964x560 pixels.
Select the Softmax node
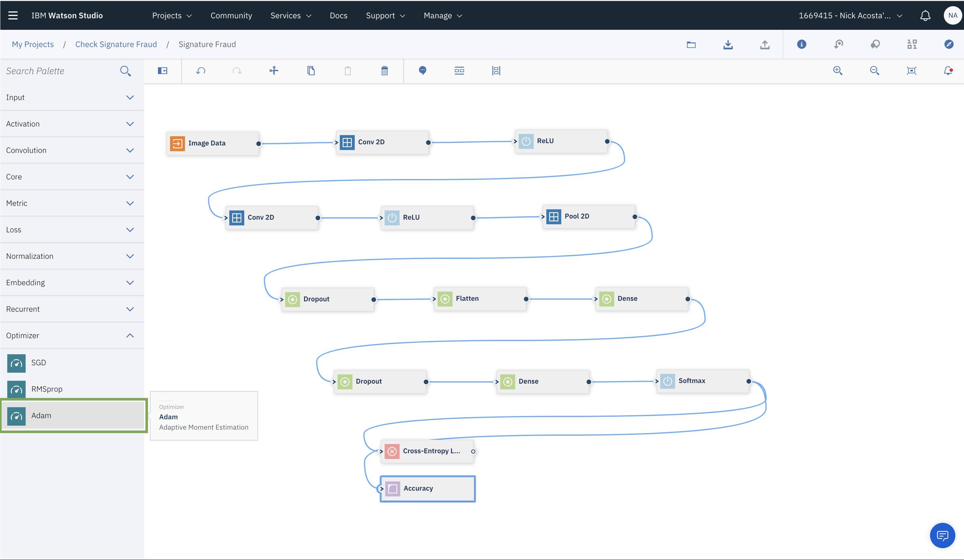(703, 381)
